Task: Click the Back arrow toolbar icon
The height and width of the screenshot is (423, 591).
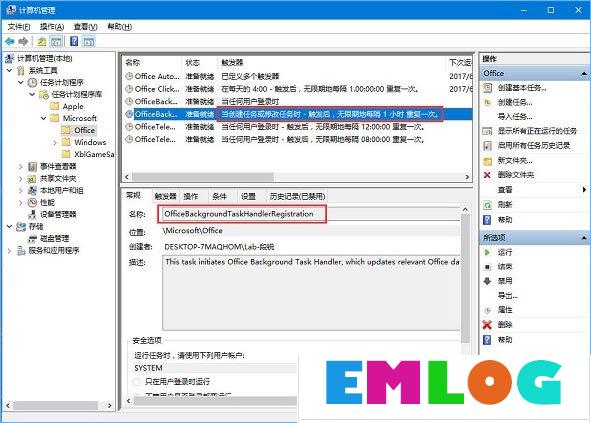Action: tap(10, 41)
